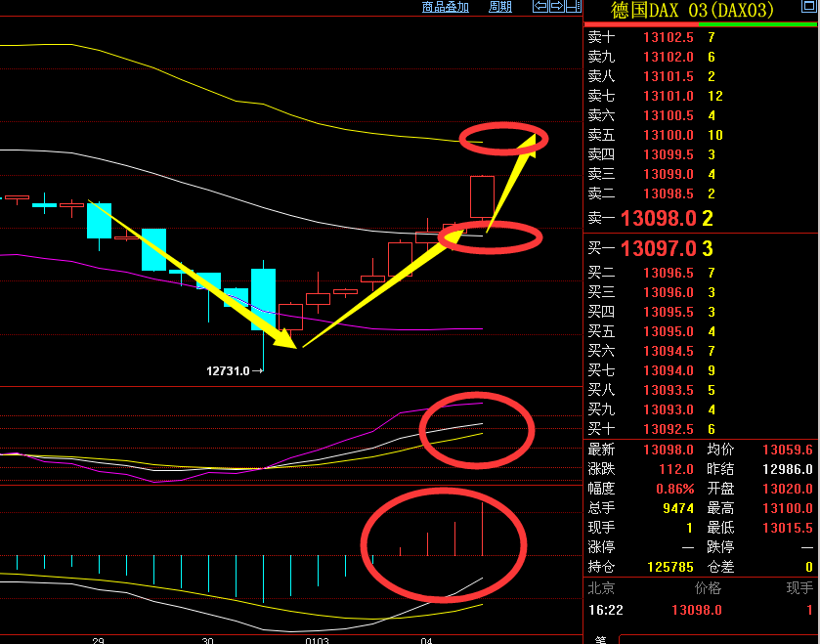Click 幅度 percentage 0.86%
This screenshot has height=644, width=820.
pos(675,489)
